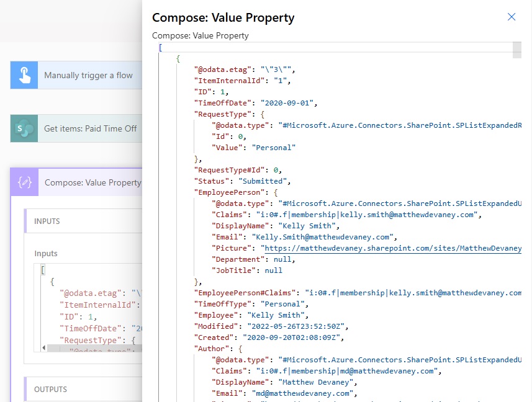Click the manual trigger hand icon

point(24,75)
